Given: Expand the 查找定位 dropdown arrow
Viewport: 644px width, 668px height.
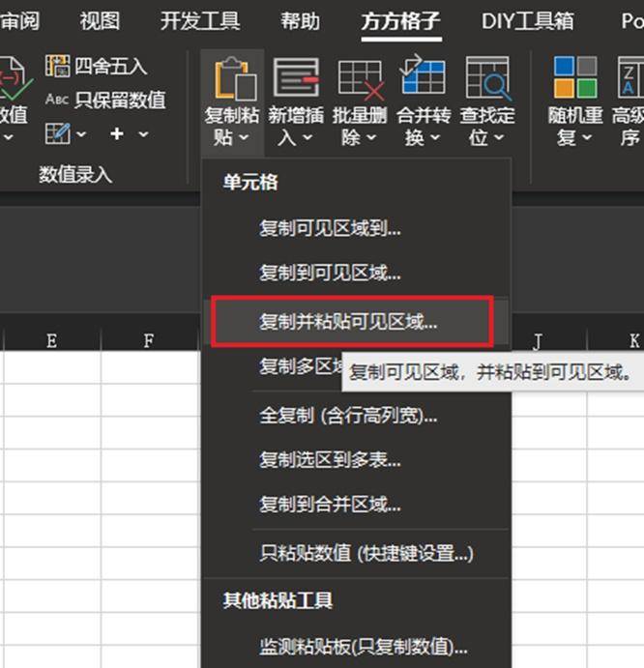Looking at the screenshot, I should click(x=499, y=137).
